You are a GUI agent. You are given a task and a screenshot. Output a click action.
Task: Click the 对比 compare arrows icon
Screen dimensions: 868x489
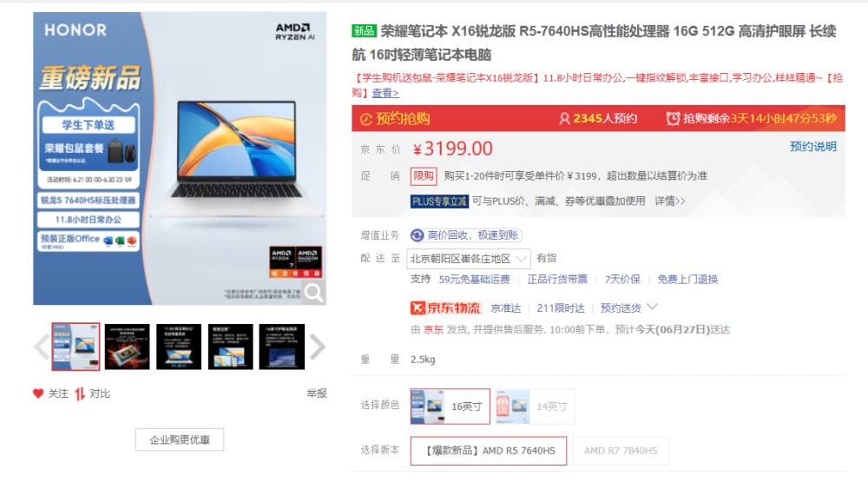click(x=80, y=393)
